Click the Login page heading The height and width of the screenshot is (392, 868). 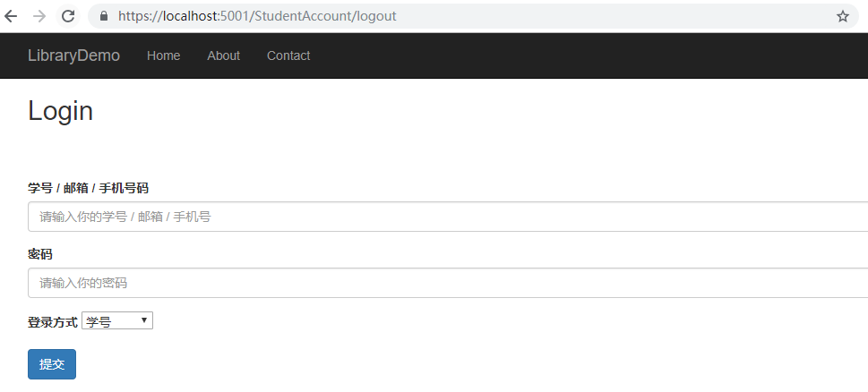coord(61,111)
